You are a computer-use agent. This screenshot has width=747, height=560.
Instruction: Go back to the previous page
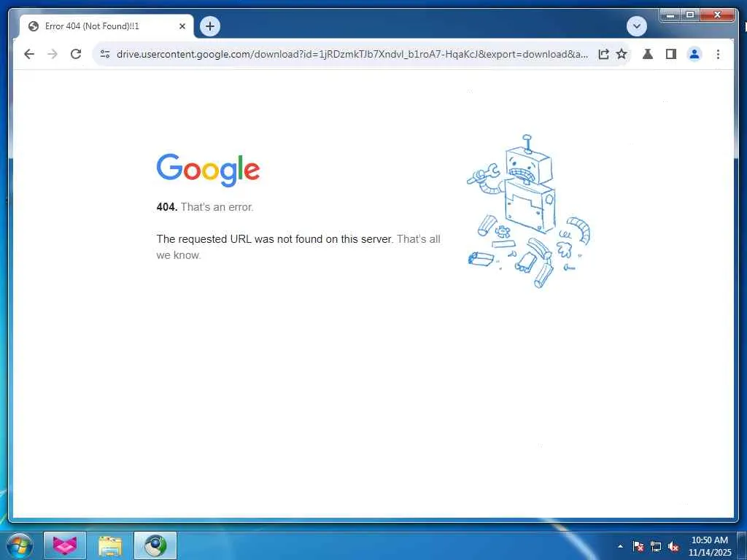pyautogui.click(x=29, y=54)
